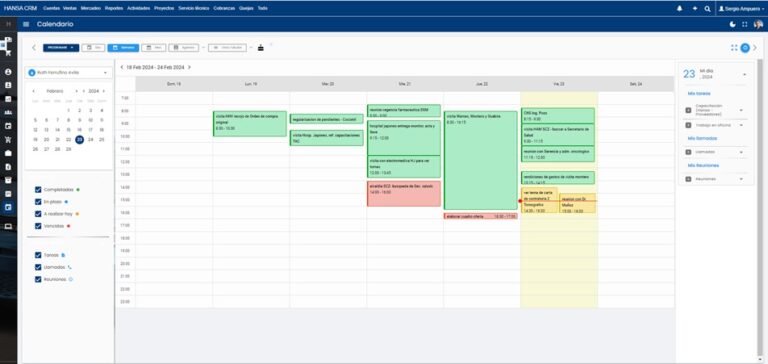Go to next year in mini calendar
The image size is (768, 364).
104,91
